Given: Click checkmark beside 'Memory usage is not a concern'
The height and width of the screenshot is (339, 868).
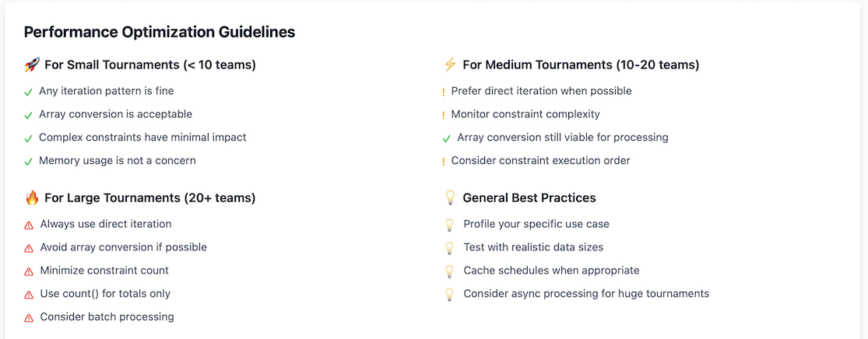Looking at the screenshot, I should [29, 162].
